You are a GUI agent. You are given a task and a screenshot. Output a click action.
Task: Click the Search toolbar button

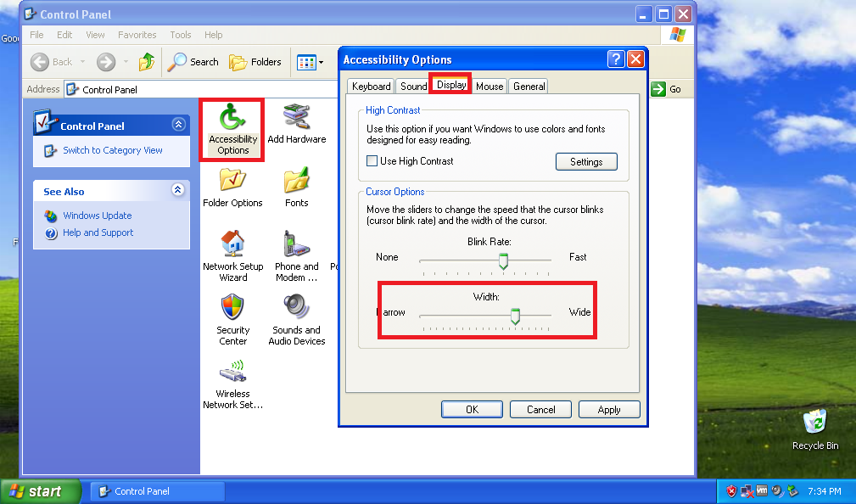click(193, 62)
